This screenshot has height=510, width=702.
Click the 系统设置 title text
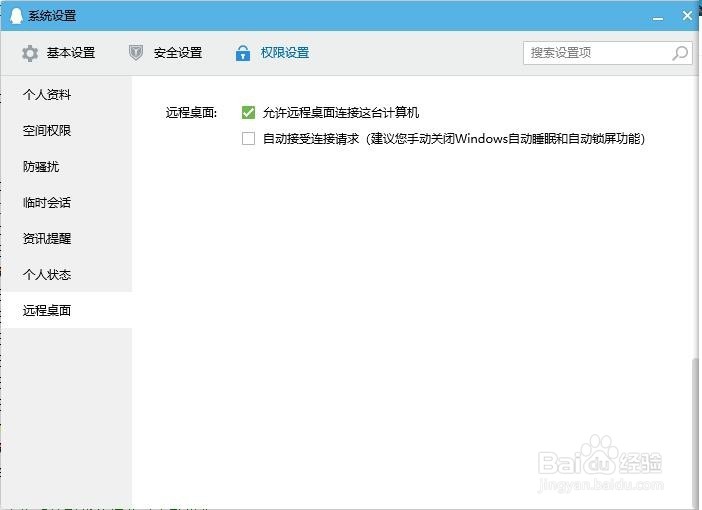click(x=52, y=16)
